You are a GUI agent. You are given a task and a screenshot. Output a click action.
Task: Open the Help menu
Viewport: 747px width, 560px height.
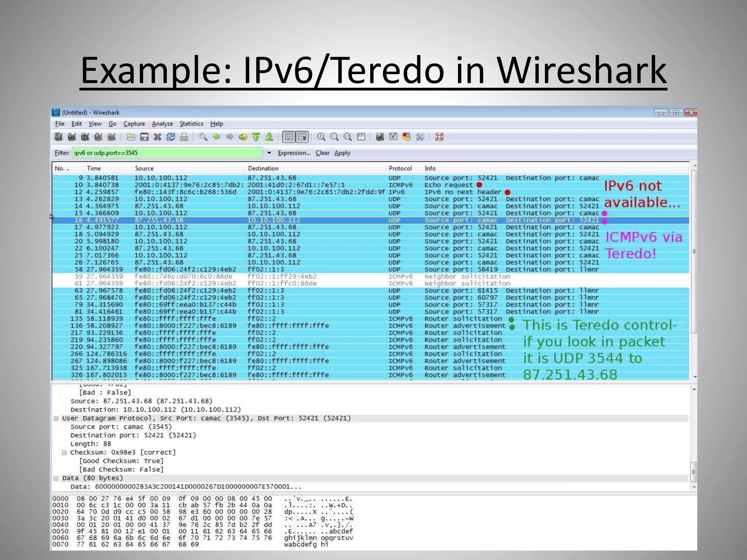click(217, 124)
